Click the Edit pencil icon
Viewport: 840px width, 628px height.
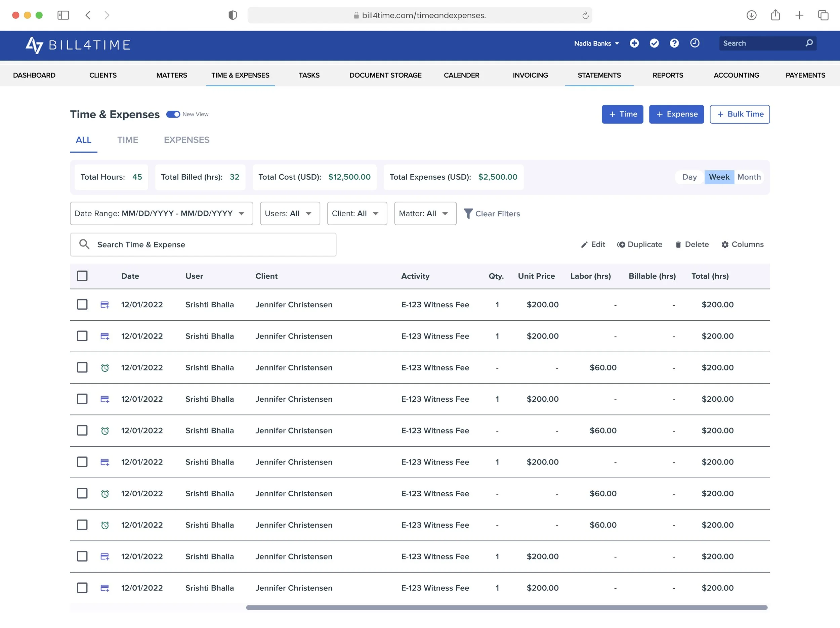pos(584,245)
